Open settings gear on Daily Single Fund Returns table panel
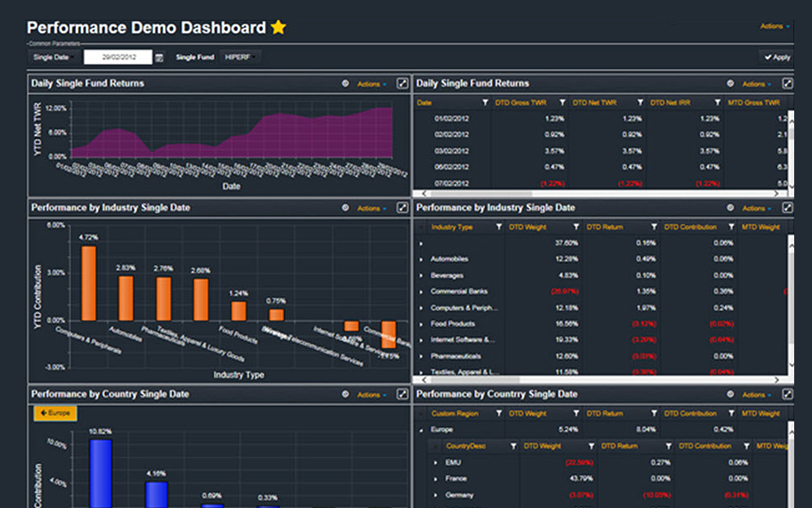 [x=730, y=84]
